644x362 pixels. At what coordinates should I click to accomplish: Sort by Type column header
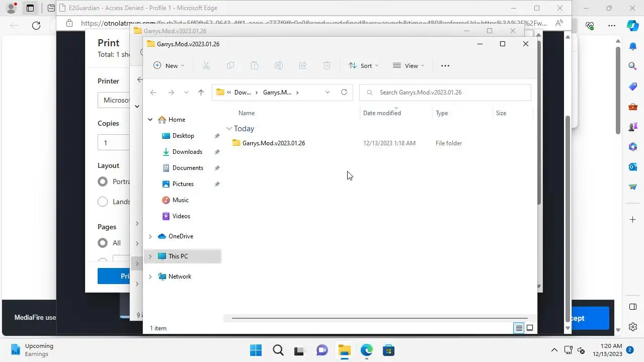pyautogui.click(x=442, y=113)
